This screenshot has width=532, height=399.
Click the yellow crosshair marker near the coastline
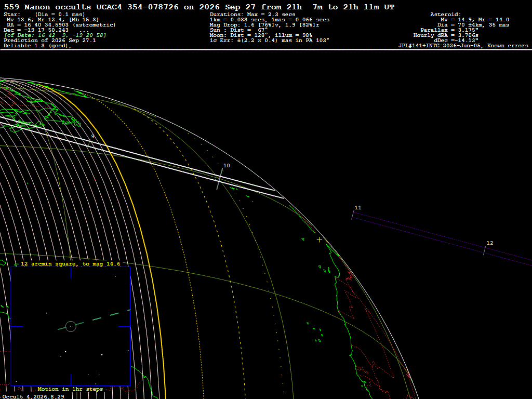320,240
